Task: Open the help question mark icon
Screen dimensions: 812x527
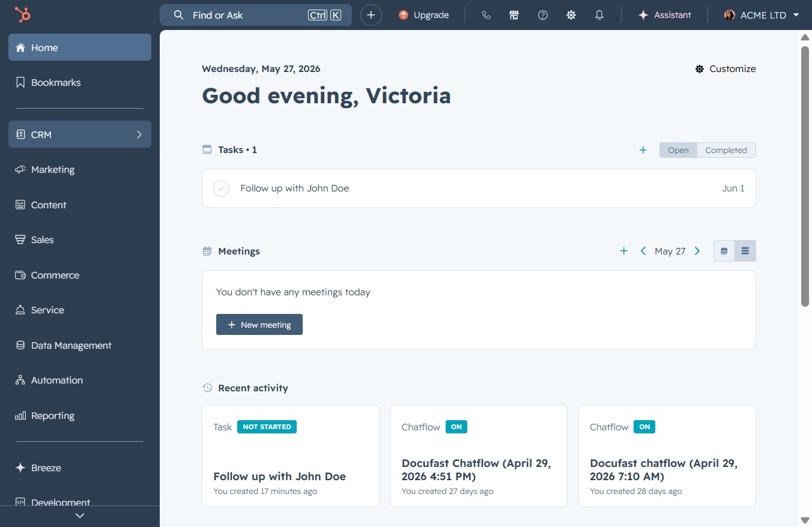Action: click(543, 15)
